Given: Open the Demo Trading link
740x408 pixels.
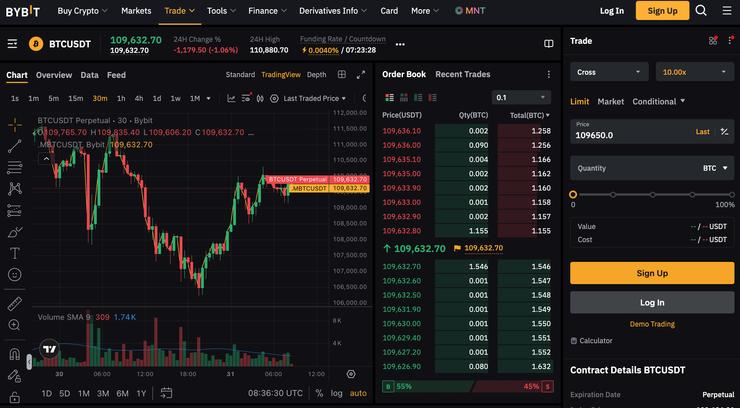Looking at the screenshot, I should (652, 324).
